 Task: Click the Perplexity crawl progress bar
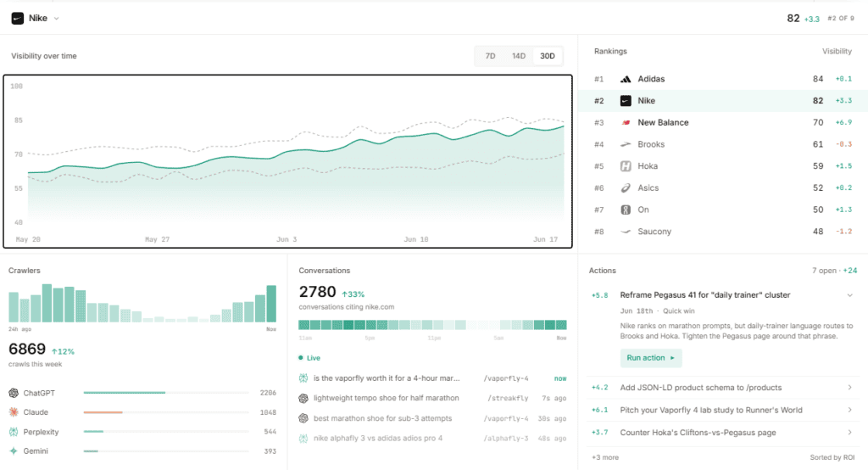coord(166,432)
